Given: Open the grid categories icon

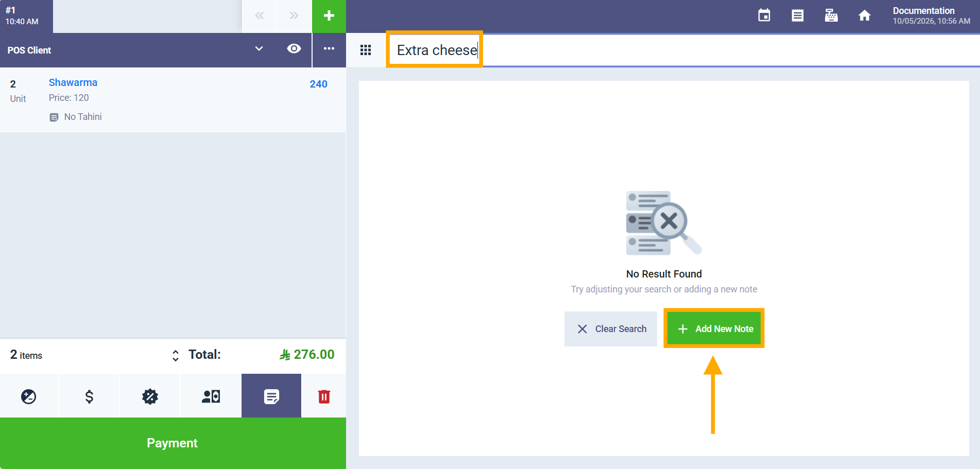Looking at the screenshot, I should pyautogui.click(x=366, y=50).
